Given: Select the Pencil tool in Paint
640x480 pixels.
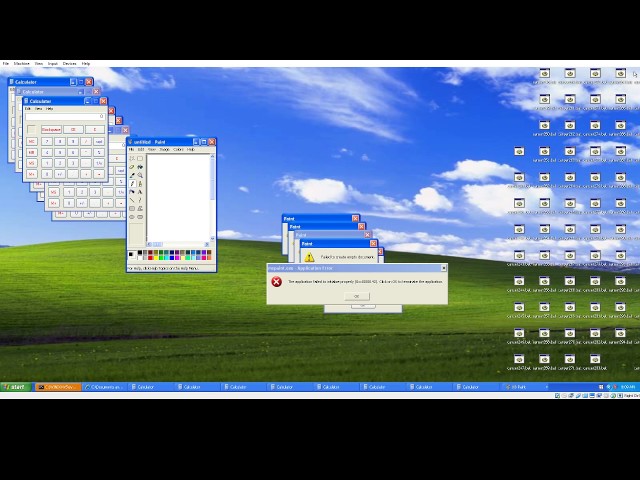Looking at the screenshot, I should [x=132, y=184].
